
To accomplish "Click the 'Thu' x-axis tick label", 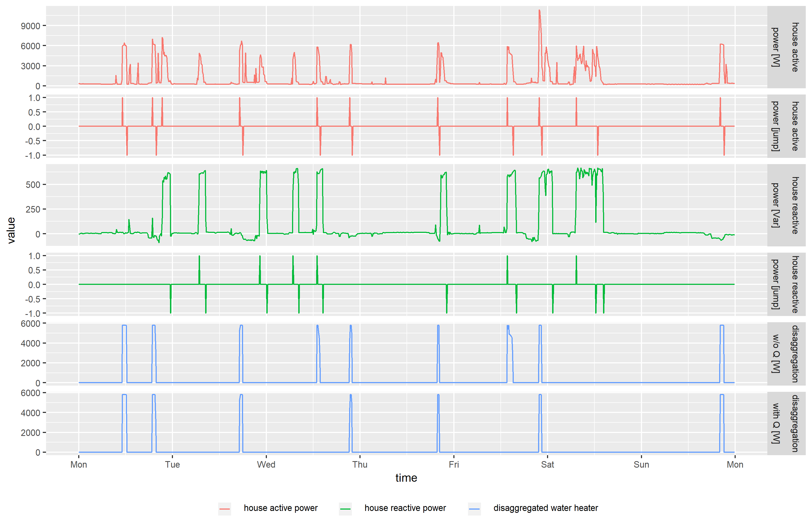I will pos(360,465).
